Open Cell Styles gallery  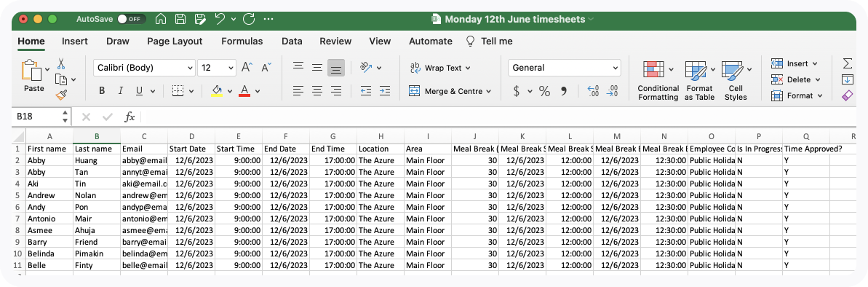pos(736,81)
